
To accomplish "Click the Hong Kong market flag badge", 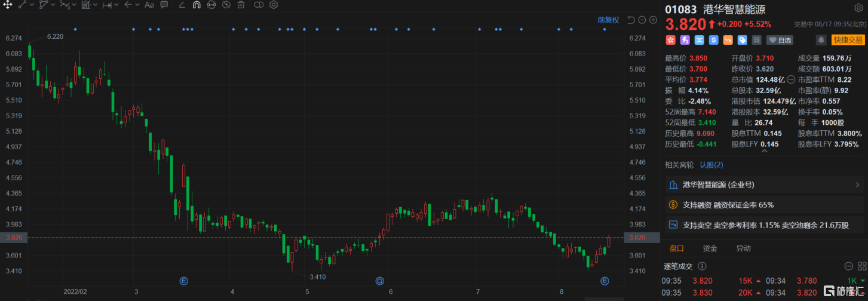I will [x=671, y=40].
